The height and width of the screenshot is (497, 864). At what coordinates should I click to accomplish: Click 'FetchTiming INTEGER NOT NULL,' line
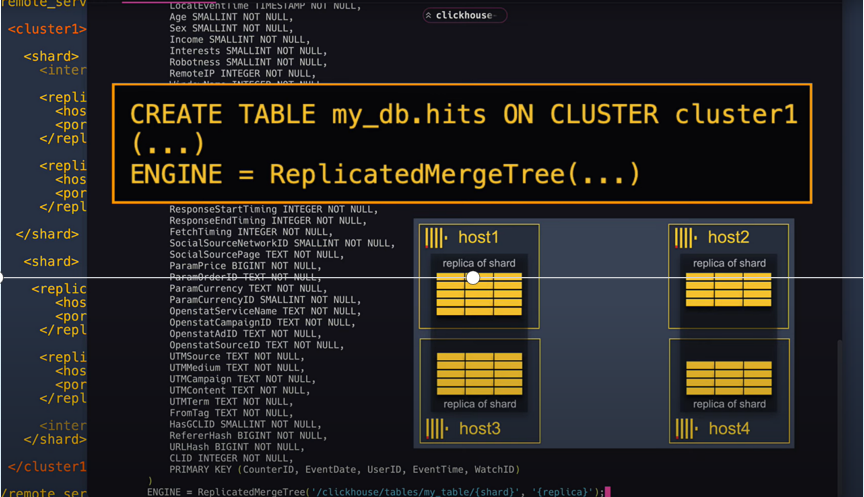pyautogui.click(x=251, y=232)
